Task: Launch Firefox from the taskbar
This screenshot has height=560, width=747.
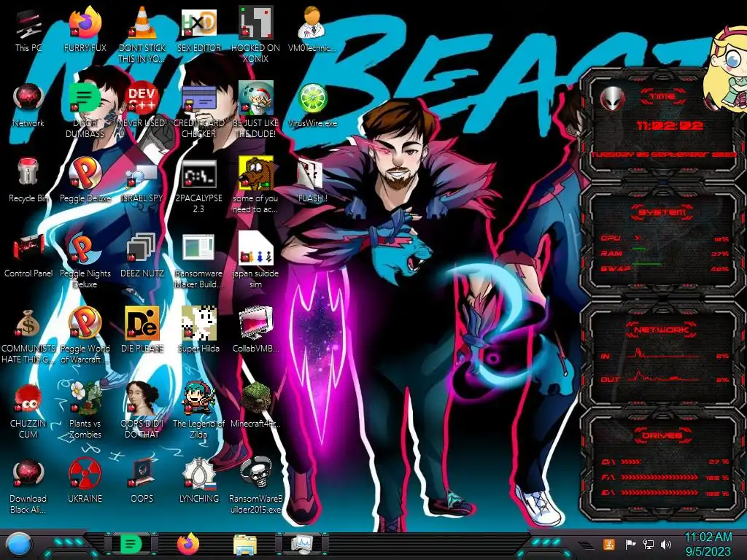Action: click(x=188, y=544)
